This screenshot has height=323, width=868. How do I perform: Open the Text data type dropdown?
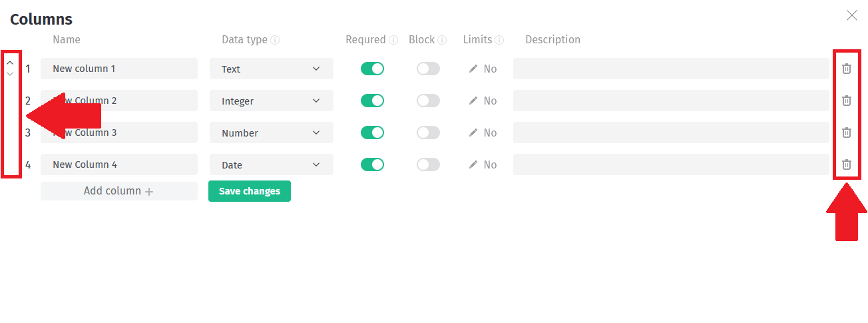click(x=271, y=69)
